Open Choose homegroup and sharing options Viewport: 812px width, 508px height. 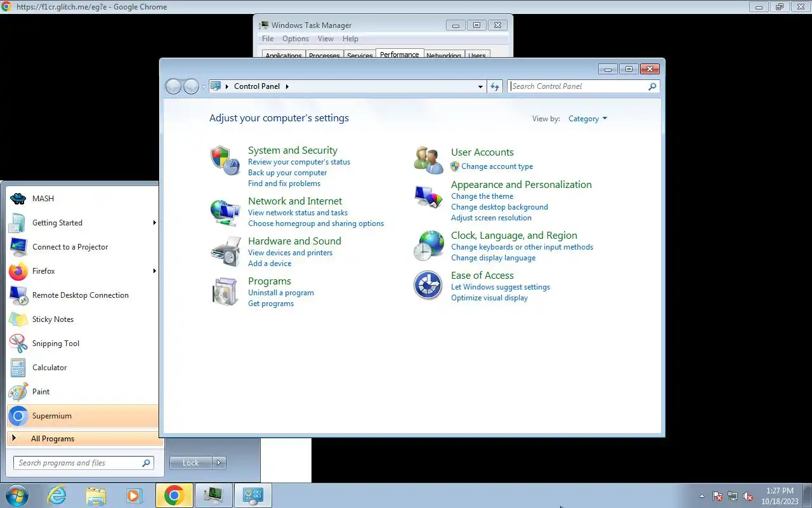pyautogui.click(x=316, y=224)
